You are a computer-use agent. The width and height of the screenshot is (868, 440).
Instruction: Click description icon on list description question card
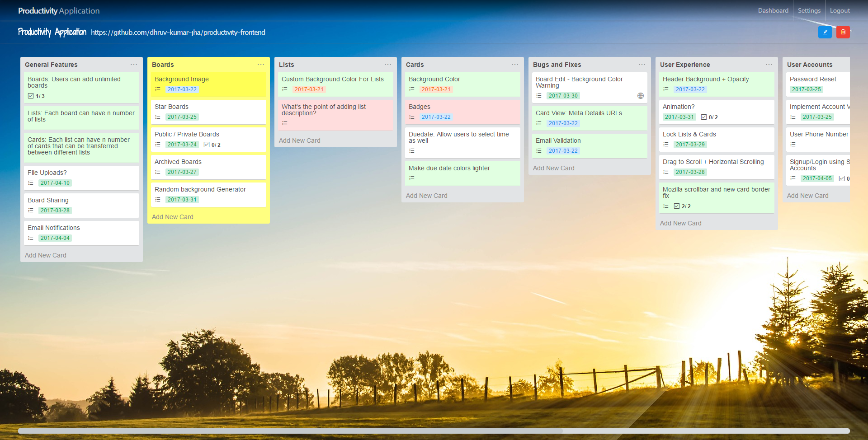point(285,123)
